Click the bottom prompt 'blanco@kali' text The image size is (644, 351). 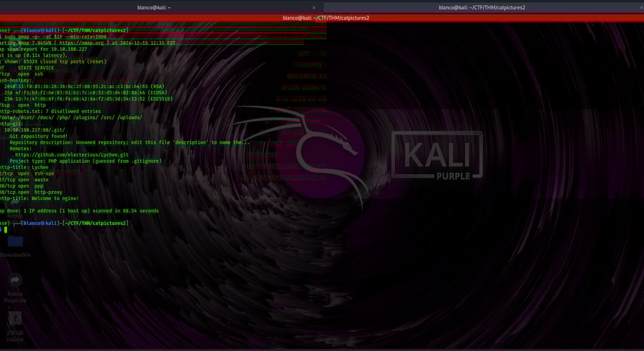pos(40,223)
